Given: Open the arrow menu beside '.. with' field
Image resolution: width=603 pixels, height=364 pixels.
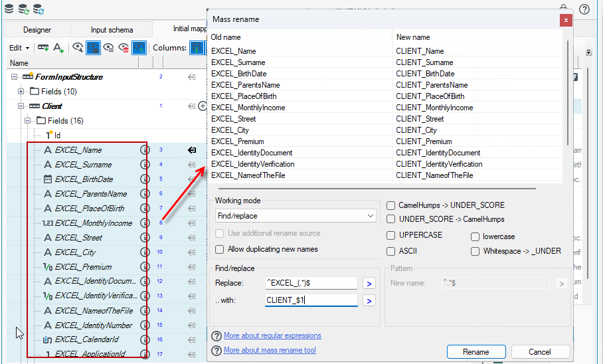Looking at the screenshot, I should click(x=369, y=301).
